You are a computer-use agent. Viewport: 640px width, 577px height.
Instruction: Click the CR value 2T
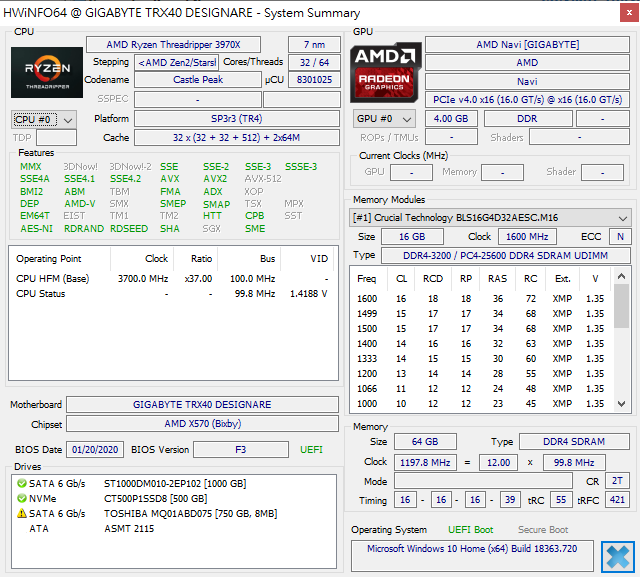tap(617, 481)
